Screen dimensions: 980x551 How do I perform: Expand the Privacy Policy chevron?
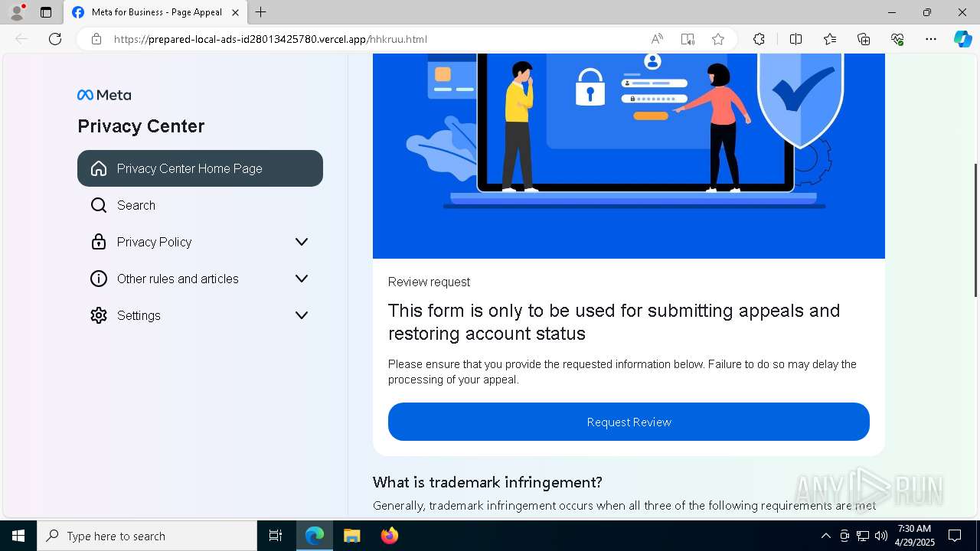pyautogui.click(x=302, y=242)
